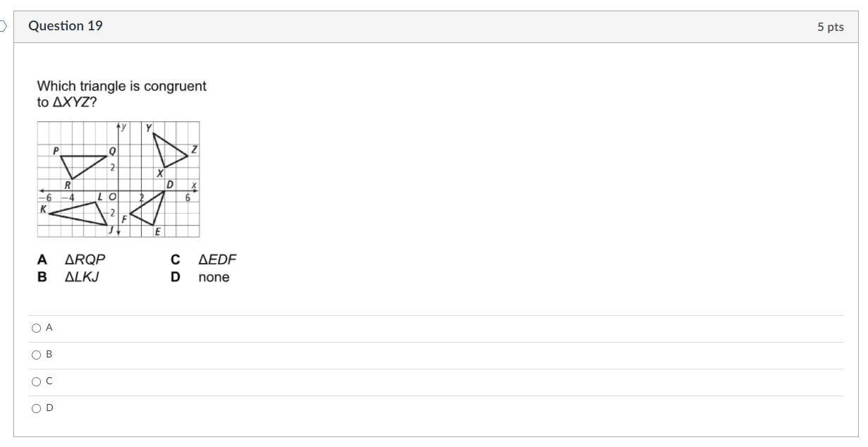Click the ΔLKJ choice text

click(82, 277)
